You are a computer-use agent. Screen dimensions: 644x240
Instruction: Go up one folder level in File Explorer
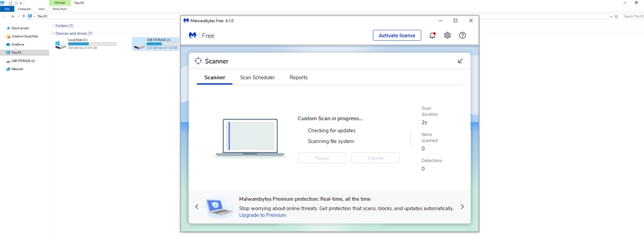(x=24, y=17)
